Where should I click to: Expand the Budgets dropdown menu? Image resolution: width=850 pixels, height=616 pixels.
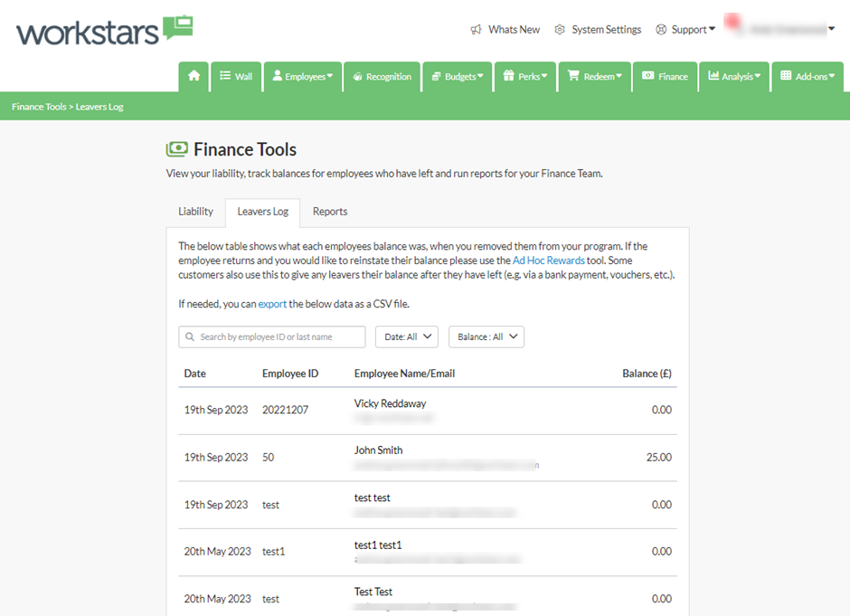click(x=458, y=77)
